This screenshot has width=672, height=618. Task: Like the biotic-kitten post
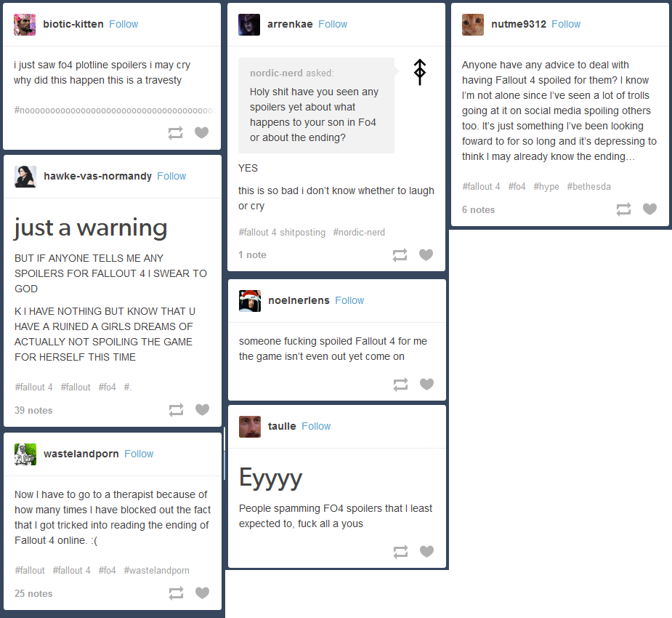(202, 133)
